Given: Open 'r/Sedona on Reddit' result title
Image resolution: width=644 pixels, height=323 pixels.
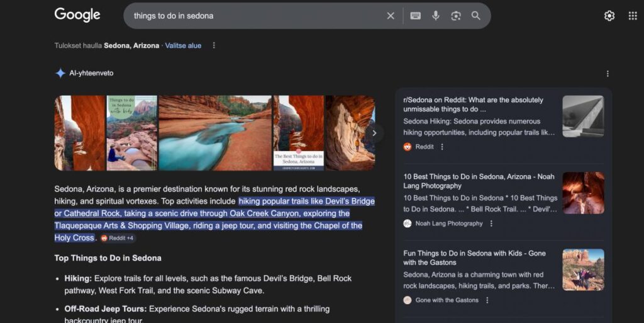Looking at the screenshot, I should [x=473, y=105].
